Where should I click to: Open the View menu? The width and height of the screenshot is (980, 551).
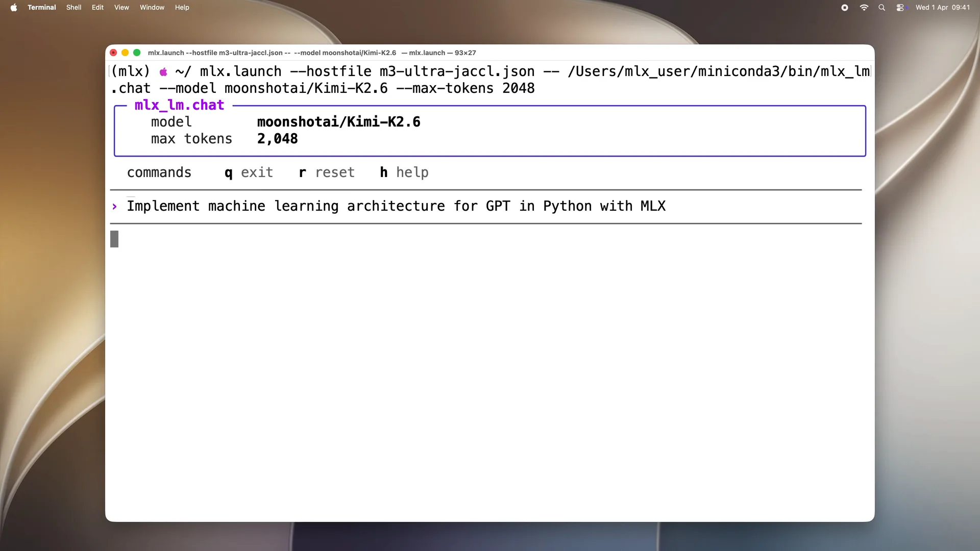click(121, 7)
